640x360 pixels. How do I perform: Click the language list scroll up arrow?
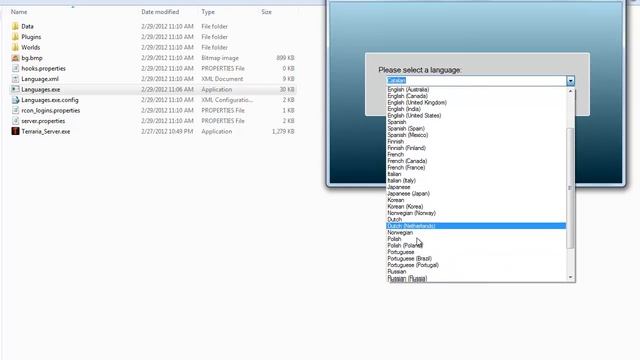570,91
